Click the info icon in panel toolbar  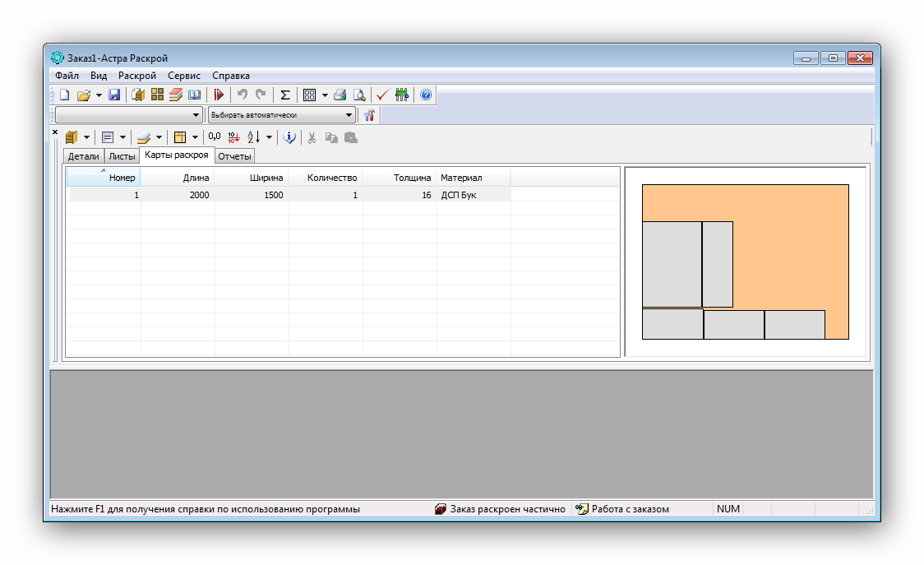(289, 137)
